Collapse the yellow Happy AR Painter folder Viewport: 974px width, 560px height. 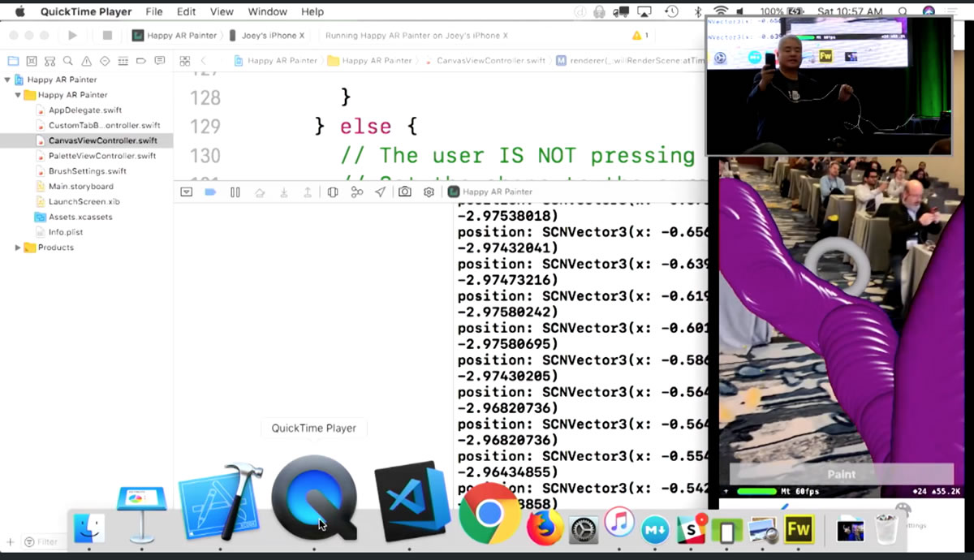click(x=19, y=95)
